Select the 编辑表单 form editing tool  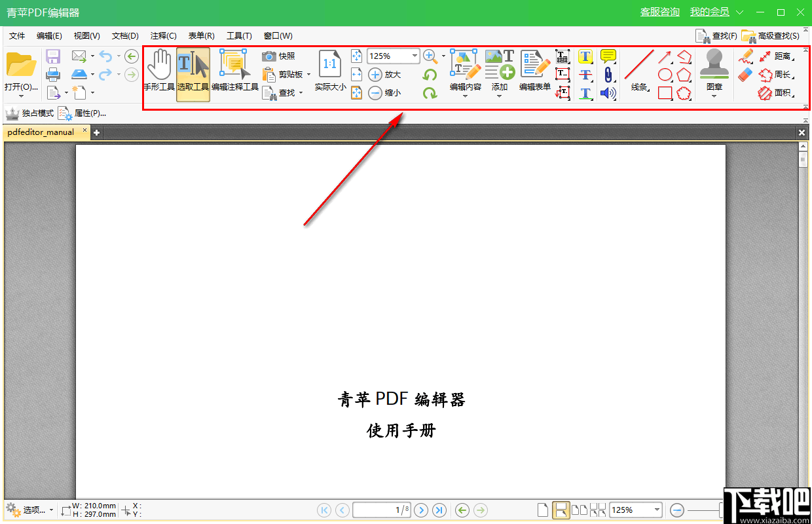click(534, 69)
